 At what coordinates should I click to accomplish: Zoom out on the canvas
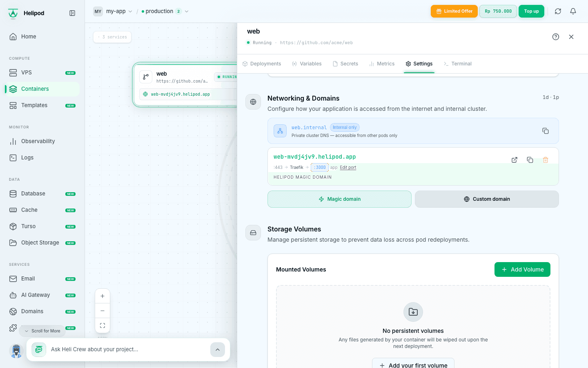click(x=102, y=311)
